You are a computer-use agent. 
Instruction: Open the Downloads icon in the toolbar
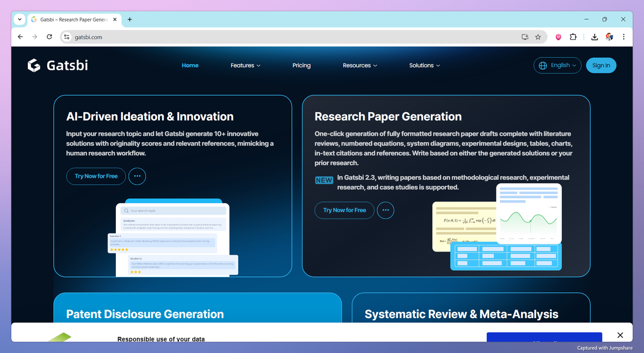[594, 37]
